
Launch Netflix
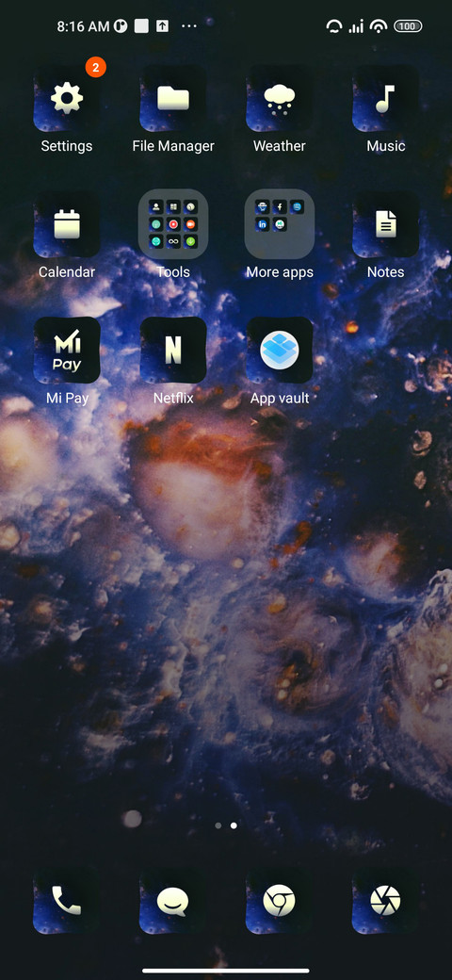tap(173, 350)
